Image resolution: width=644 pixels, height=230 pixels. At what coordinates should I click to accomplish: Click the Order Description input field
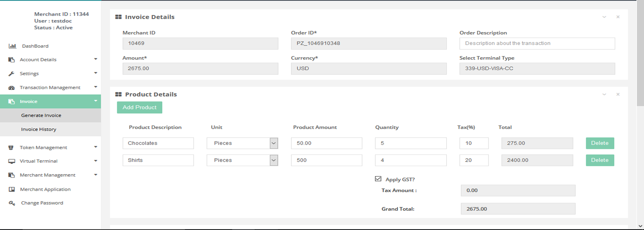pos(537,43)
